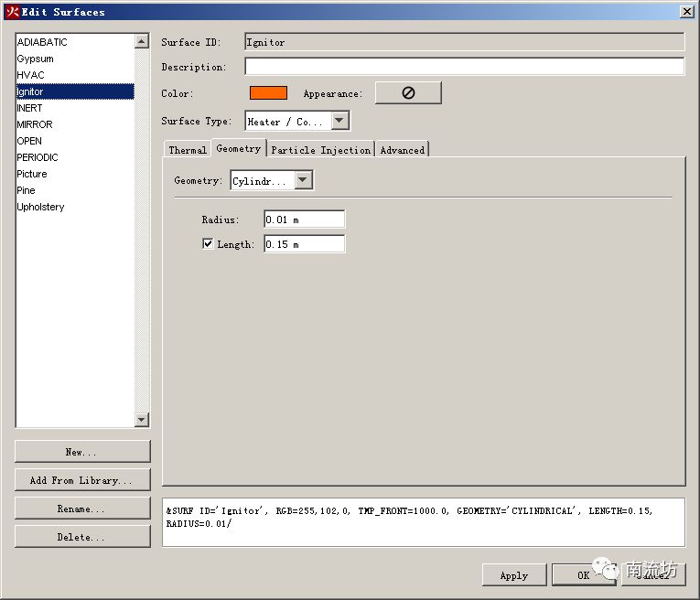Image resolution: width=700 pixels, height=600 pixels.
Task: Click the New surface button
Action: pos(82,452)
